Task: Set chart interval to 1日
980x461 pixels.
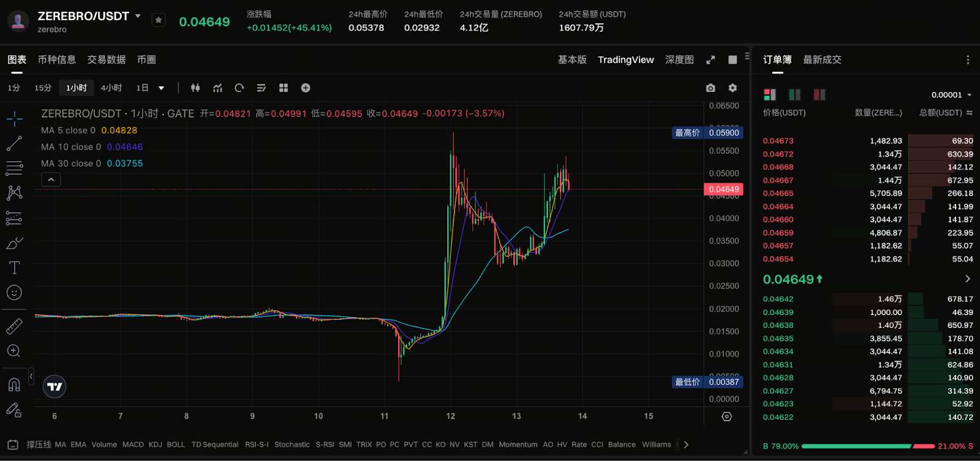Action: 142,88
